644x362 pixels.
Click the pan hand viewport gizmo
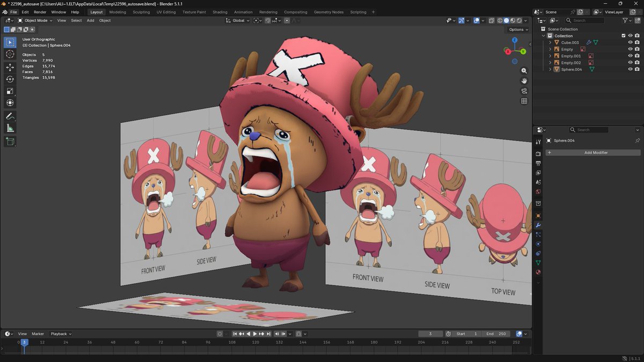point(524,80)
